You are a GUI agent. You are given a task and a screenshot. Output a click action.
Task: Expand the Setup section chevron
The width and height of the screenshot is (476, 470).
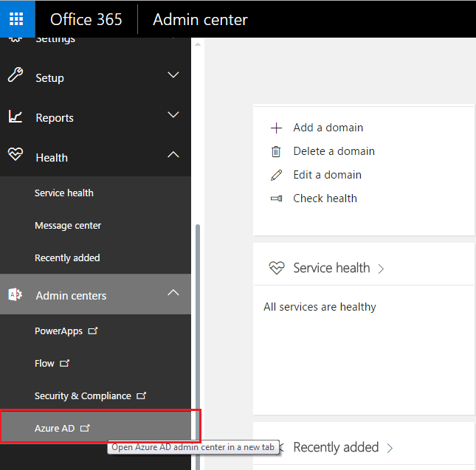(173, 75)
